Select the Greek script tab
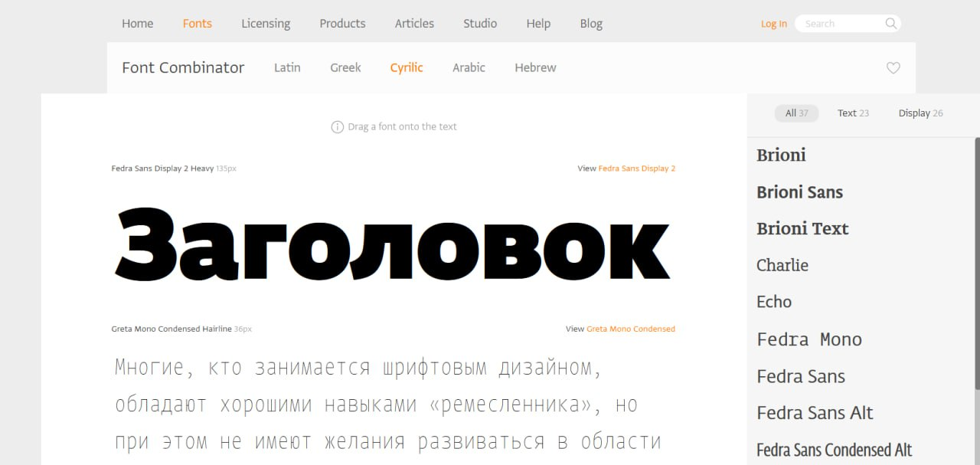The height and width of the screenshot is (465, 980). (345, 68)
